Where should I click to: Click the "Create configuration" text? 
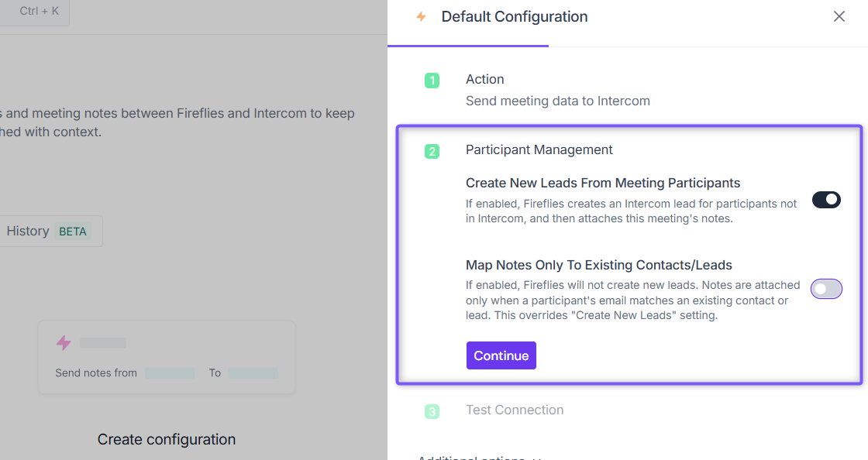167,440
